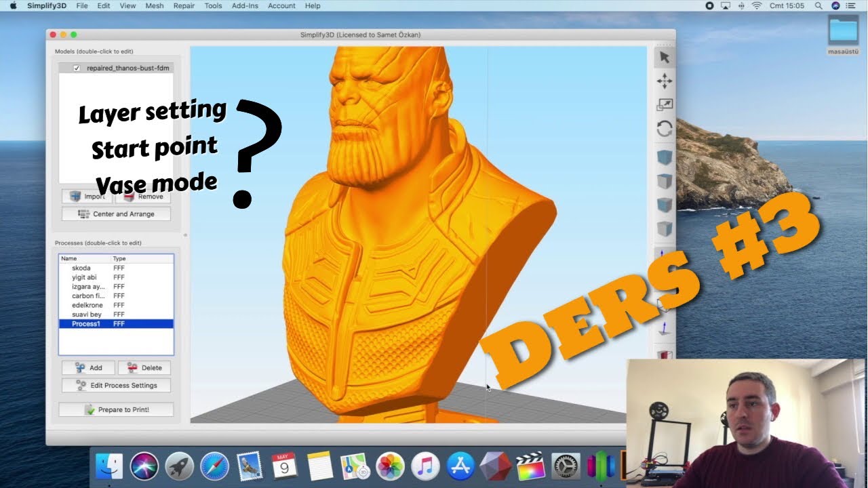Open the Edit menu

pos(104,5)
